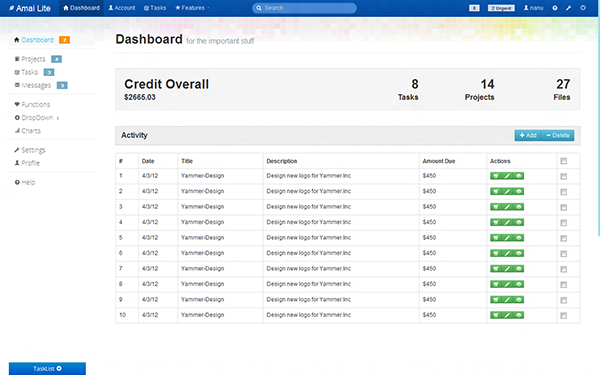This screenshot has height=375, width=600.
Task: Click the Delete button in Activity
Action: [x=558, y=135]
